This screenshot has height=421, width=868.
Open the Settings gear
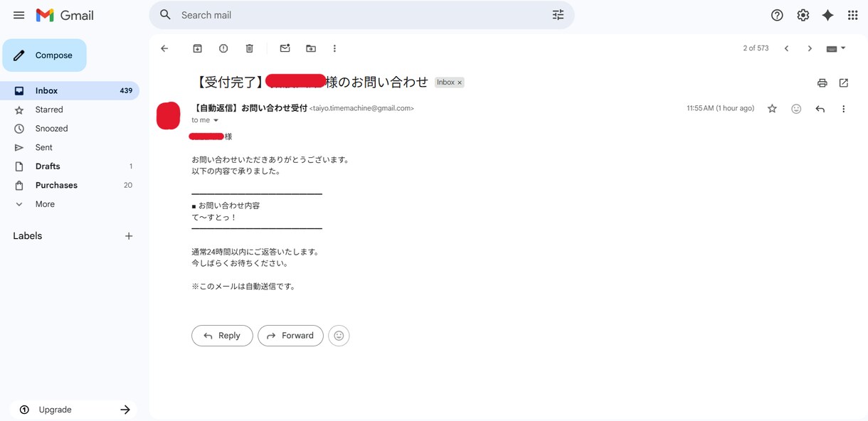[803, 15]
